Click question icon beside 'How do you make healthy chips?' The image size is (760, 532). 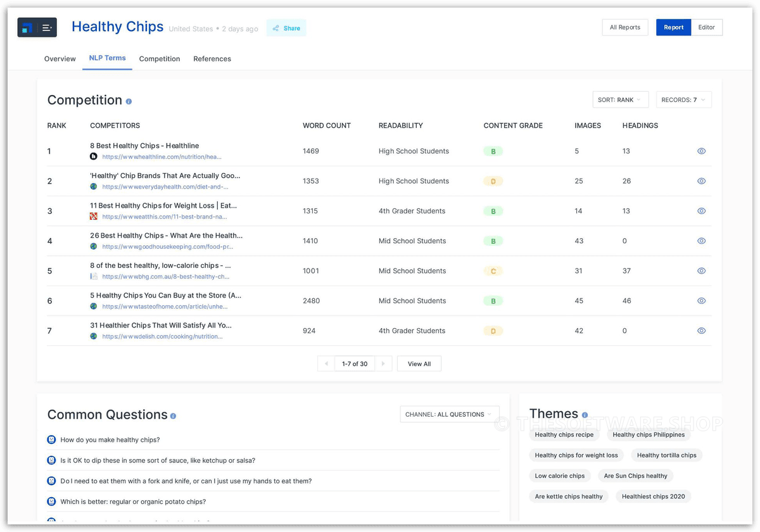tap(52, 440)
